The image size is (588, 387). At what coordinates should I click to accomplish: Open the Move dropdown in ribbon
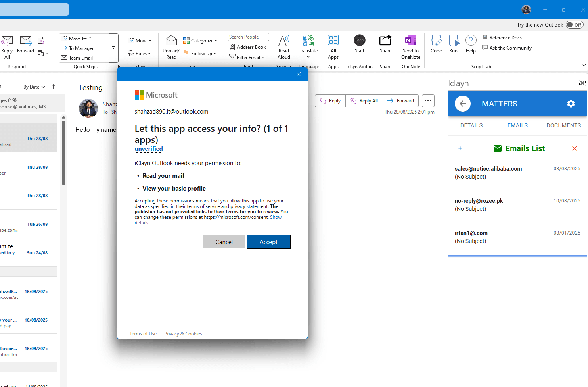pyautogui.click(x=139, y=40)
